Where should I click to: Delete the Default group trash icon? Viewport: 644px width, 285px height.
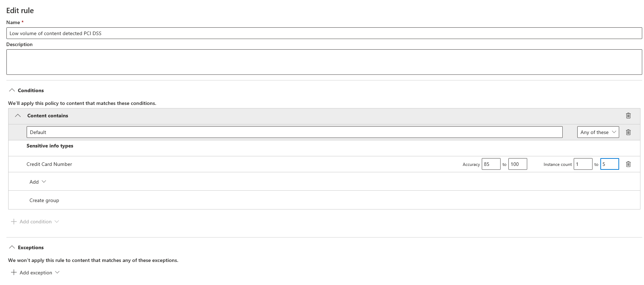pos(628,132)
